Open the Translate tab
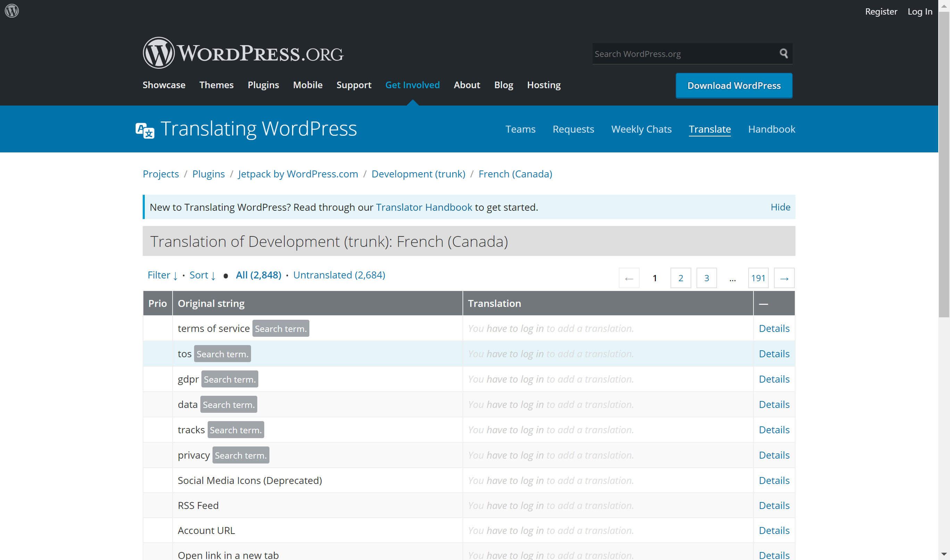 (709, 129)
